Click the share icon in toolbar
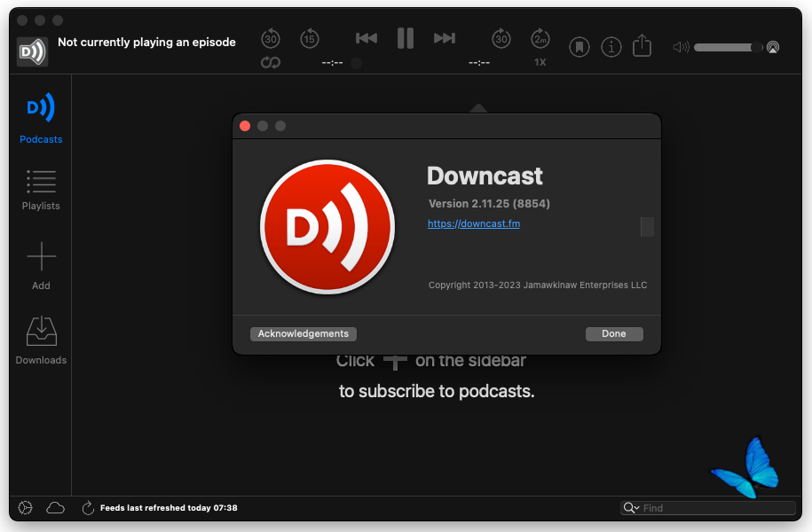Screen dimensions: 812x532 coord(642,45)
